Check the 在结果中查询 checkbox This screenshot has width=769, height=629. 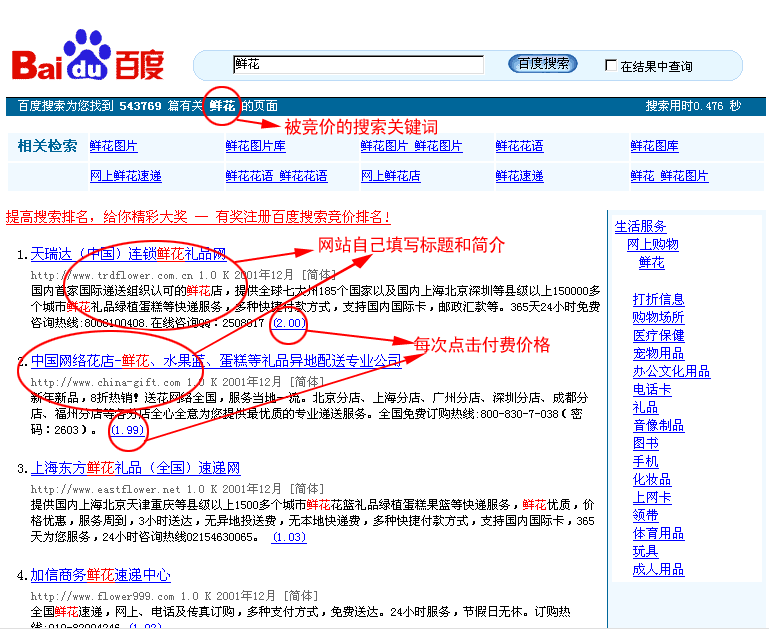(611, 66)
